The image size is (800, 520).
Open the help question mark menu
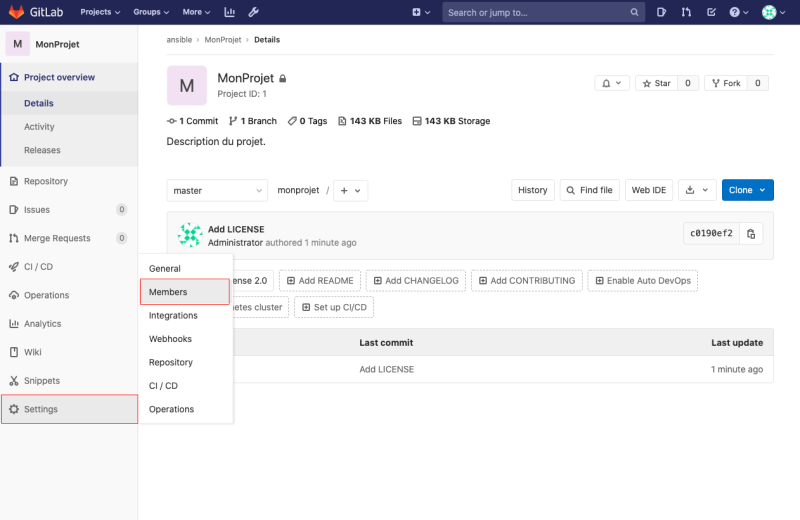pyautogui.click(x=738, y=13)
